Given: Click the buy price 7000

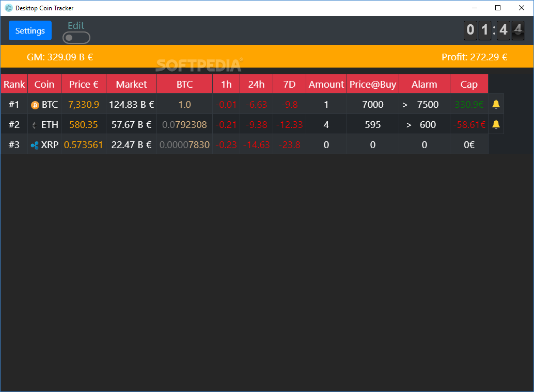Looking at the screenshot, I should pyautogui.click(x=373, y=105).
